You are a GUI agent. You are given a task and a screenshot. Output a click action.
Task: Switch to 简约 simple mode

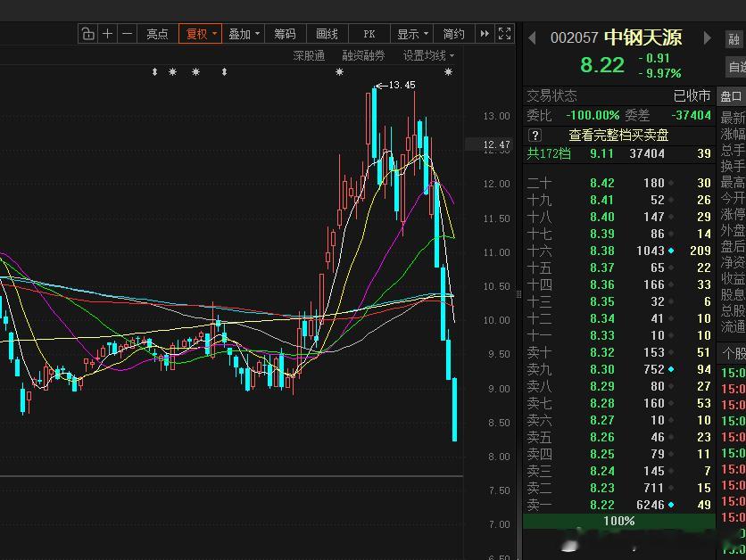click(454, 34)
